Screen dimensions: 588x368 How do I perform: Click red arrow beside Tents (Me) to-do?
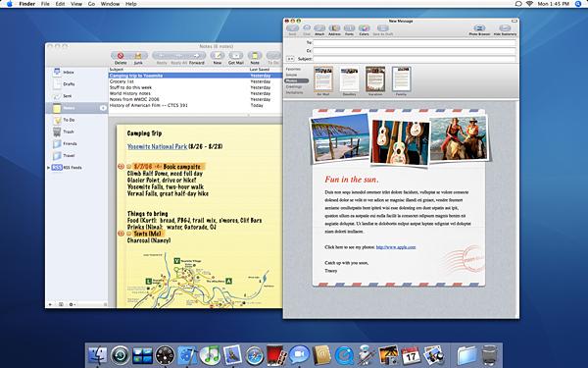(121, 234)
